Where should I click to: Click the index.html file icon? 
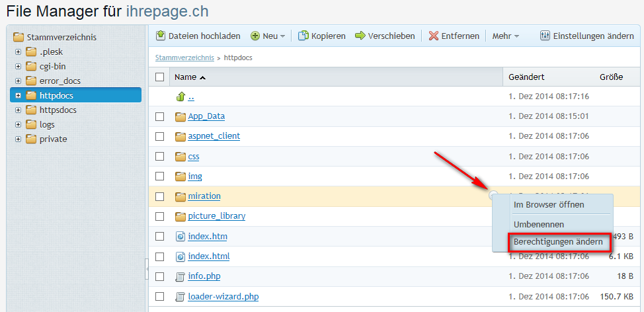181,256
